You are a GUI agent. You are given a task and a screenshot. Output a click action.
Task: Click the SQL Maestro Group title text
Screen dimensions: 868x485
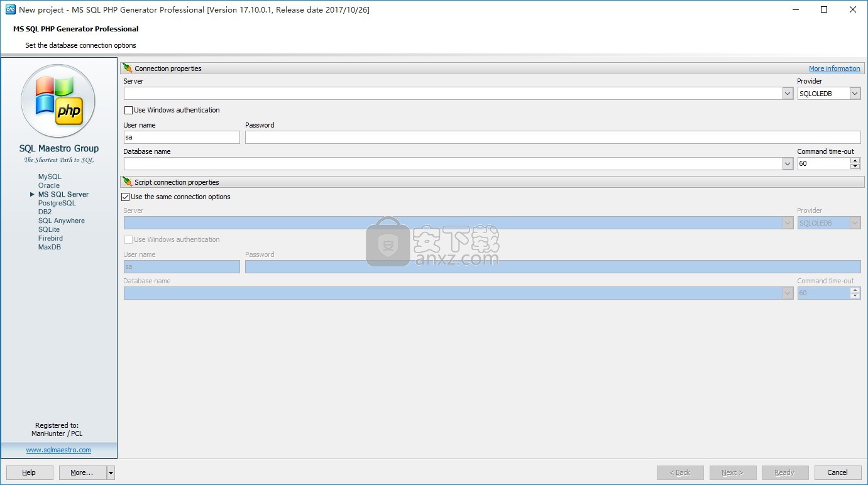coord(59,149)
